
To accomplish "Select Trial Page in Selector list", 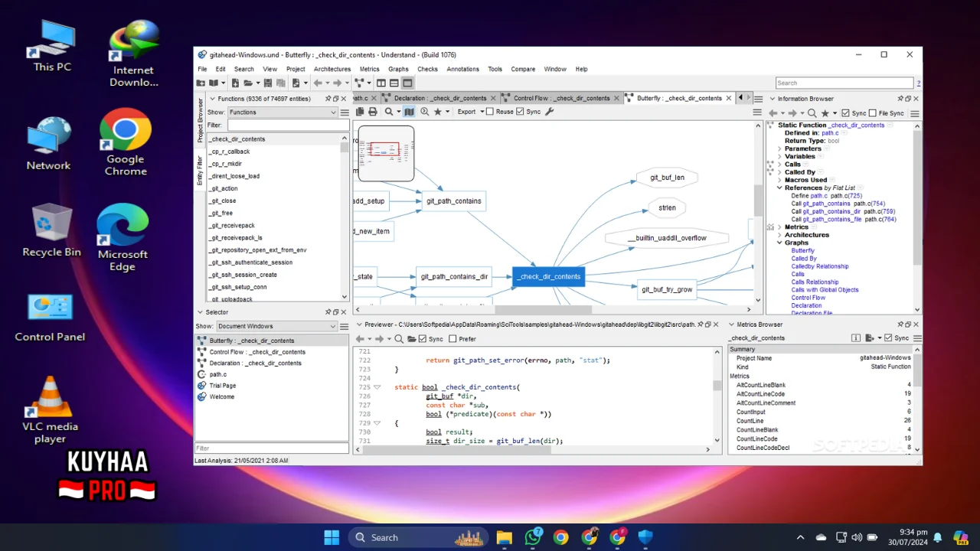I will coord(223,386).
